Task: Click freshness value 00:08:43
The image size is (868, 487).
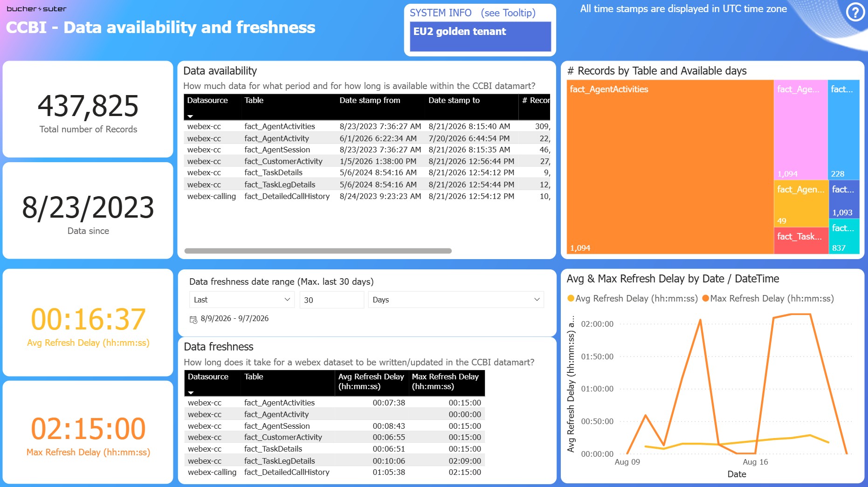Action: click(389, 426)
